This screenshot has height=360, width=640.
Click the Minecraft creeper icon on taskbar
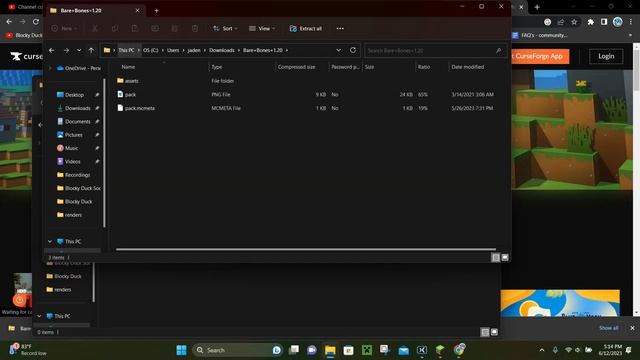[x=367, y=350]
